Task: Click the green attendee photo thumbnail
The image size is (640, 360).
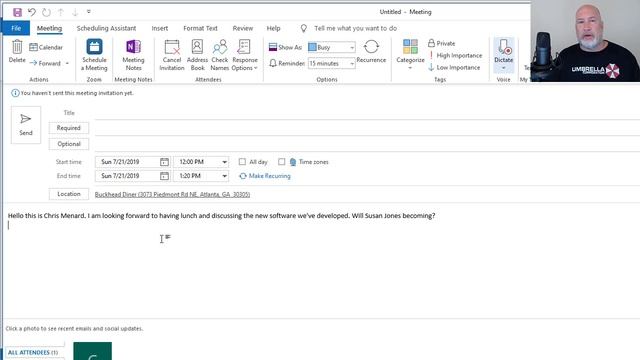Action: tap(93, 351)
